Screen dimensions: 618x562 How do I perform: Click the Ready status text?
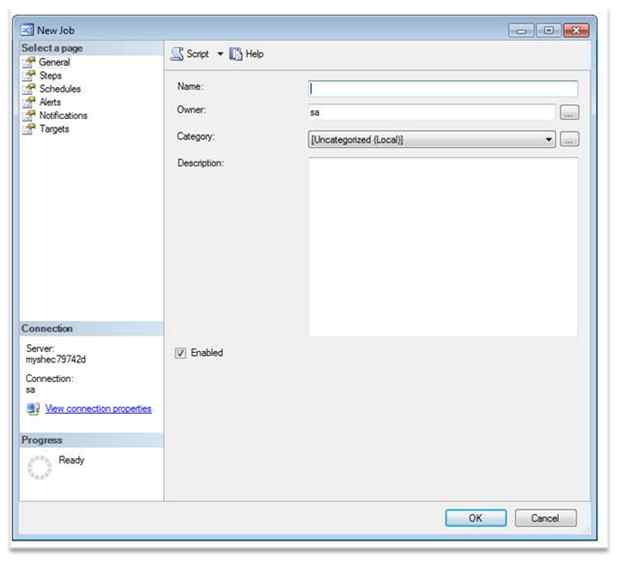71,460
